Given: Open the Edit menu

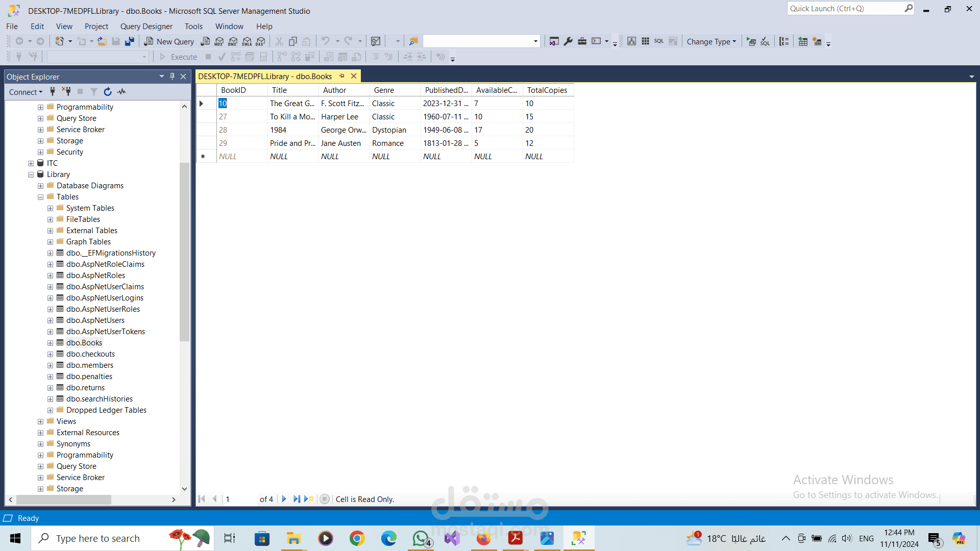Looking at the screenshot, I should [37, 27].
